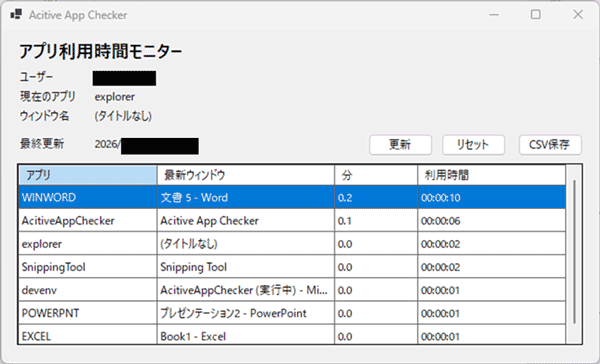The height and width of the screenshot is (364, 600).
Task: Click the 文書 5 - Word window cell
Action: (x=246, y=198)
